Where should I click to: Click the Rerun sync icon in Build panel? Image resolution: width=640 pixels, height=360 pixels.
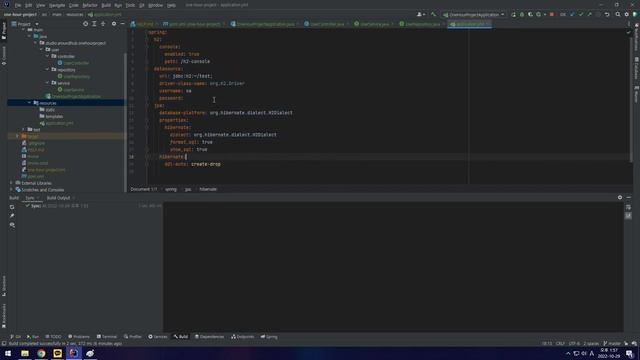pyautogui.click(x=12, y=207)
